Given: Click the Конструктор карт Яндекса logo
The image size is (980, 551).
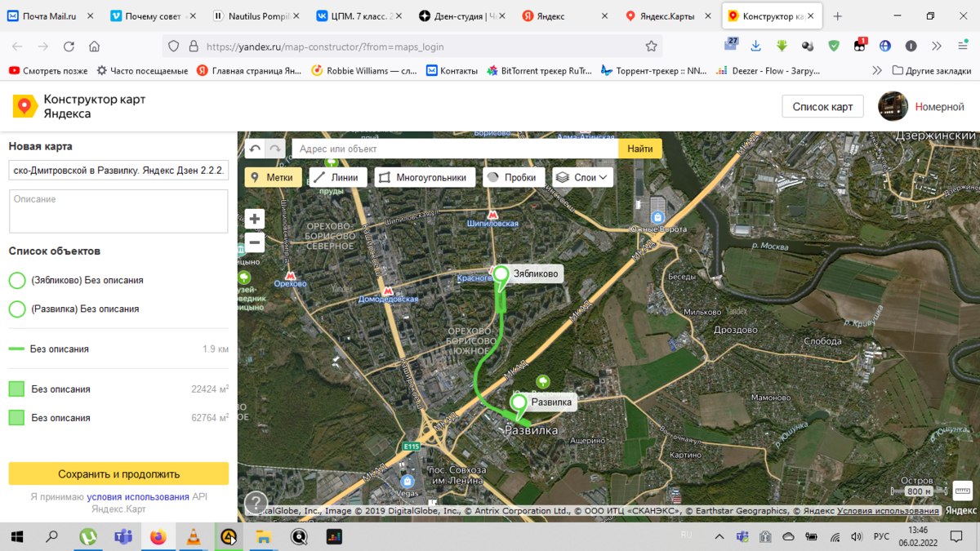Looking at the screenshot, I should (x=78, y=107).
